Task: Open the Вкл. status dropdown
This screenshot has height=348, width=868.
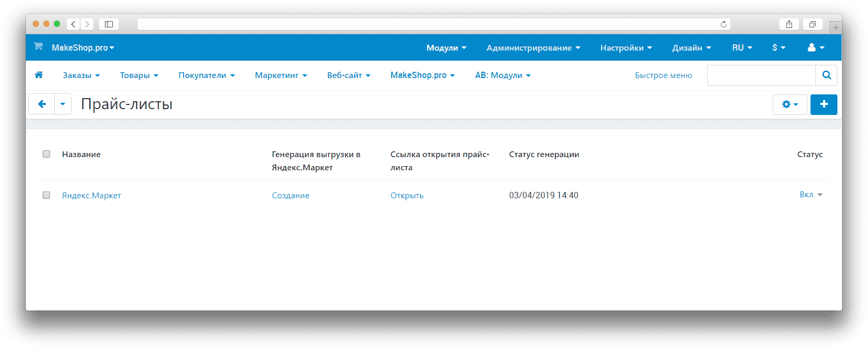Action: point(811,195)
